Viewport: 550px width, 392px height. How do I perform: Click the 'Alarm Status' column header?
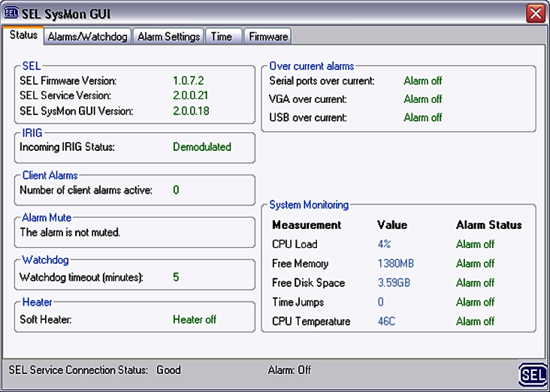[489, 225]
